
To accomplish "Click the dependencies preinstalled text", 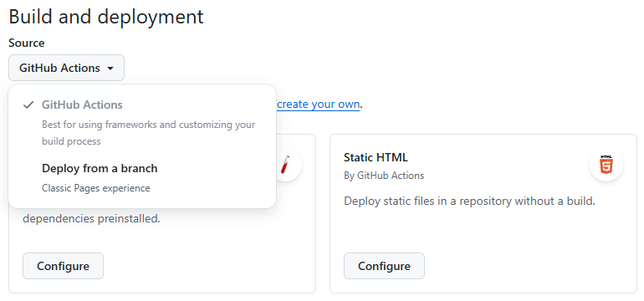I will coord(91,218).
